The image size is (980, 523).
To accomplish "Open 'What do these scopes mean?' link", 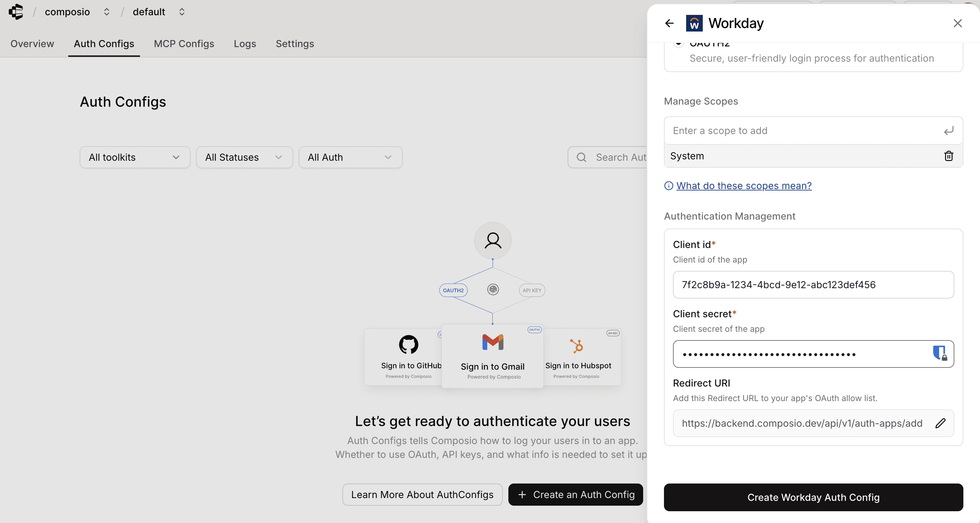I will pos(744,186).
